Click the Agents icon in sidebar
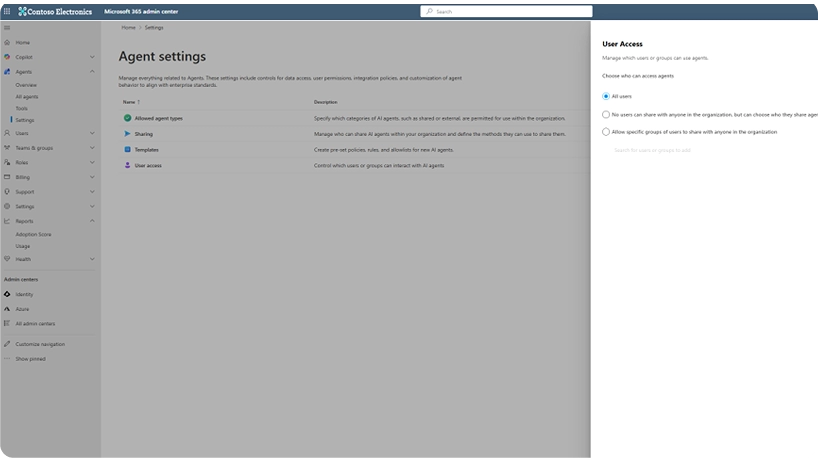Screen dimensions: 818x458 click(x=7, y=71)
